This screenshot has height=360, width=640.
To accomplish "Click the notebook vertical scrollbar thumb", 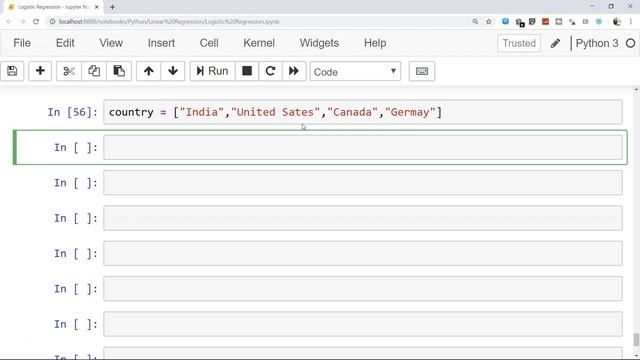I will 636,340.
